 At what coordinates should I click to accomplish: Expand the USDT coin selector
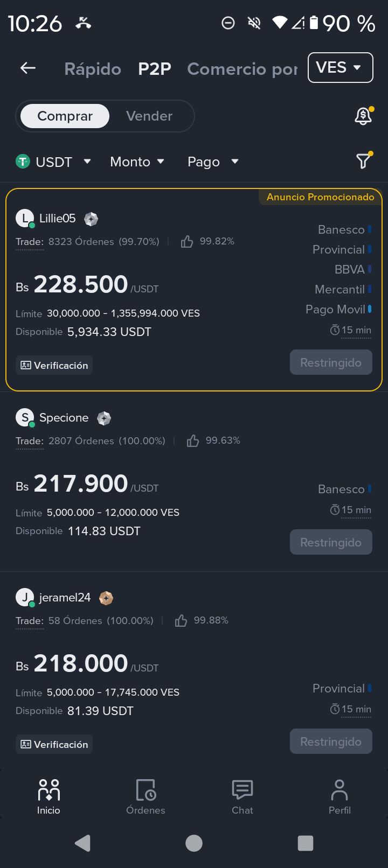[53, 162]
